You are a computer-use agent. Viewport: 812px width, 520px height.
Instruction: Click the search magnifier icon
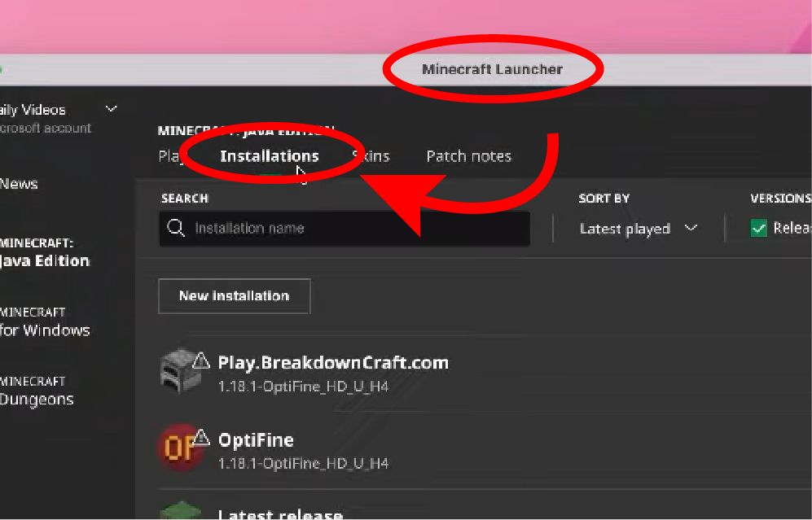tap(176, 228)
